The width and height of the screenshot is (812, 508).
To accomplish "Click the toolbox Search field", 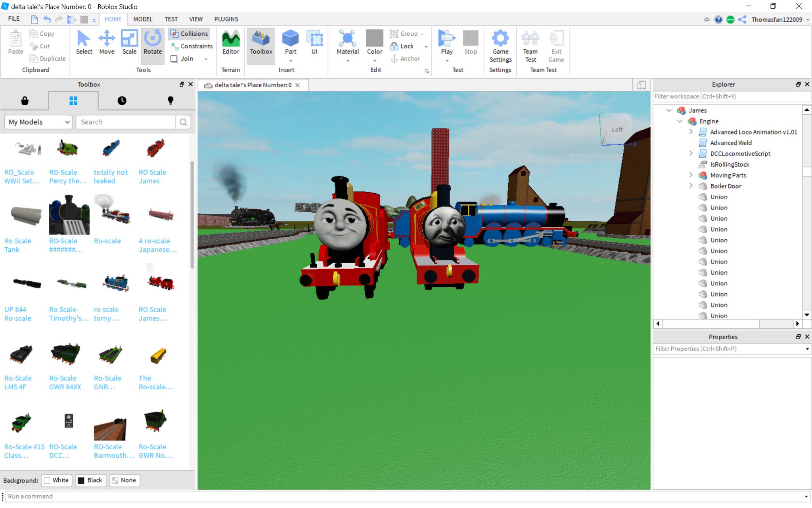I will click(x=126, y=122).
